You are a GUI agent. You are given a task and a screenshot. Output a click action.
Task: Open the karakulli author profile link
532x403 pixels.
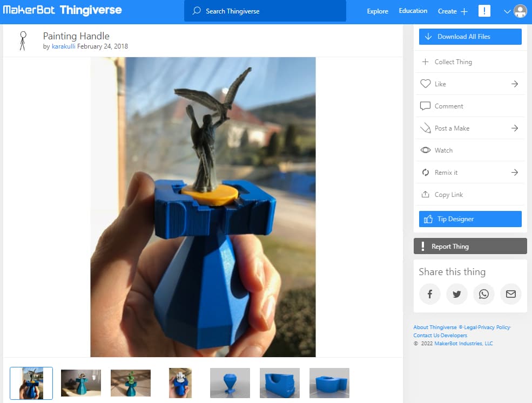[63, 46]
